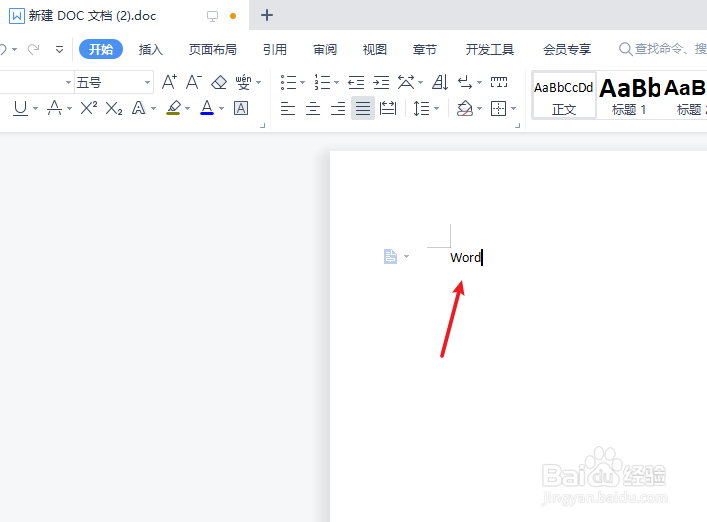The height and width of the screenshot is (522, 707).
Task: Toggle superscript X² formatting
Action: [x=89, y=108]
